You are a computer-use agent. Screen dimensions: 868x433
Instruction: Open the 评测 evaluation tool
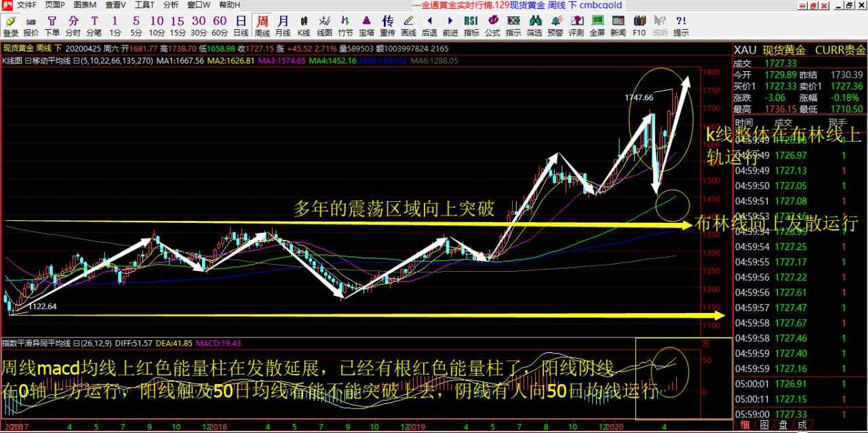click(x=576, y=26)
